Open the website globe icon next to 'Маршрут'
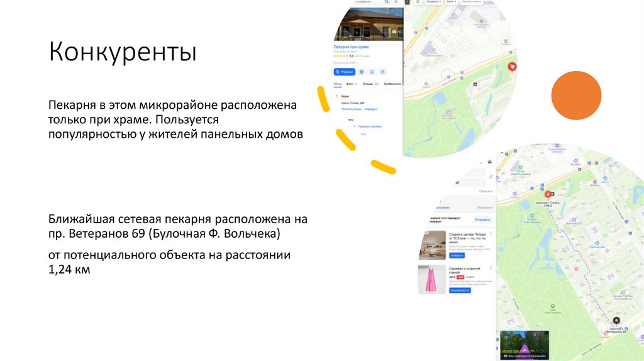644x361 pixels. pos(362,72)
